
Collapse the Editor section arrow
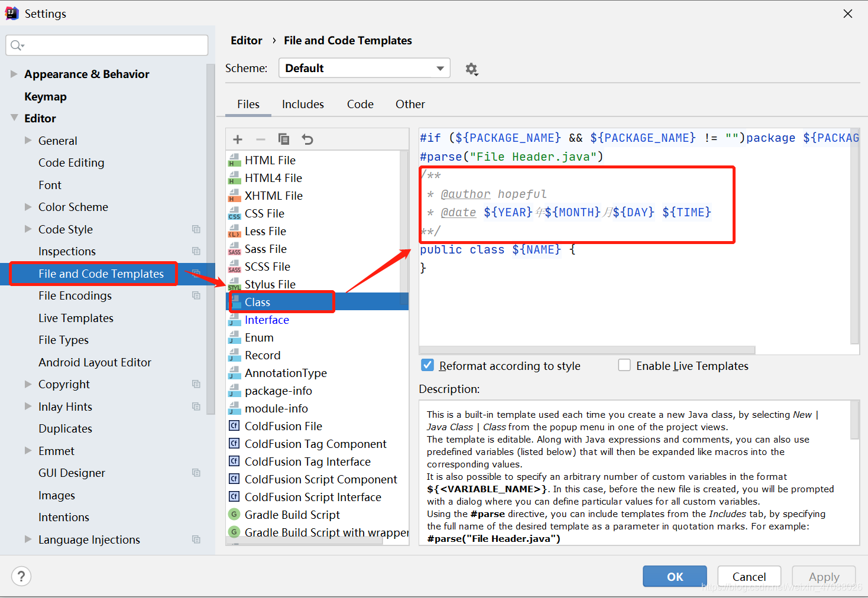pyautogui.click(x=14, y=118)
